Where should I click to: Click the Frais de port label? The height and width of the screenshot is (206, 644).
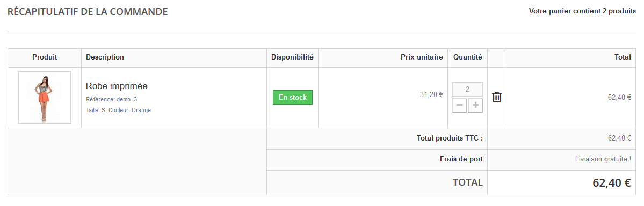(461, 159)
